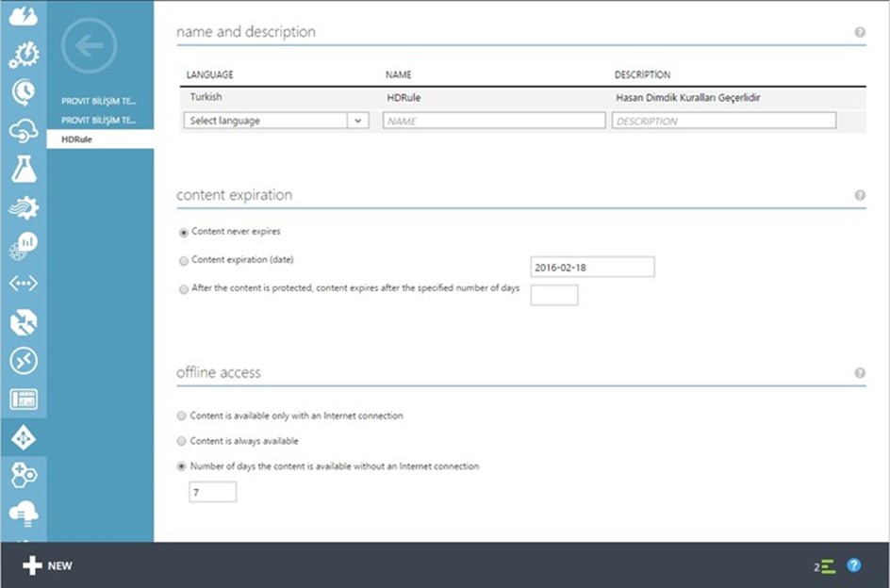
Task: Open help for content expiration section
Action: (x=860, y=195)
